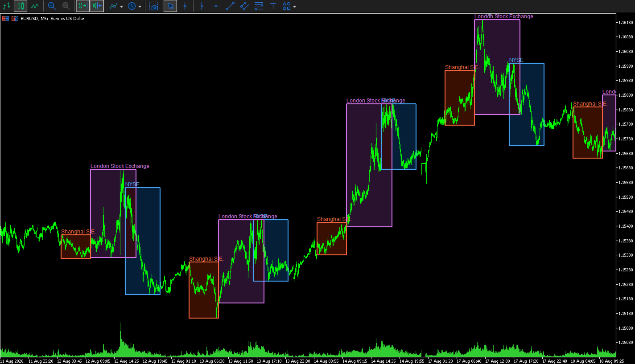Click the 1.15980 price scale value
The width and height of the screenshot is (635, 364).
click(626, 66)
